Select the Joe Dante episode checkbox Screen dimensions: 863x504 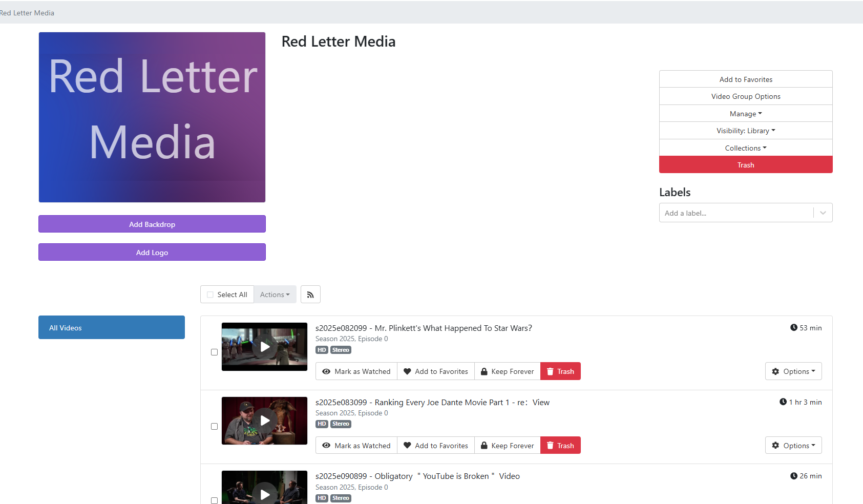coord(214,426)
